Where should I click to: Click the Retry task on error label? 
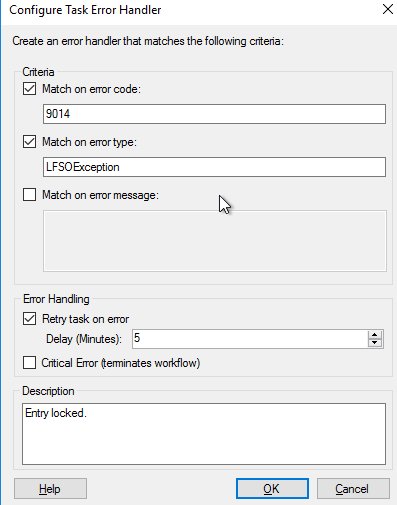(x=86, y=319)
